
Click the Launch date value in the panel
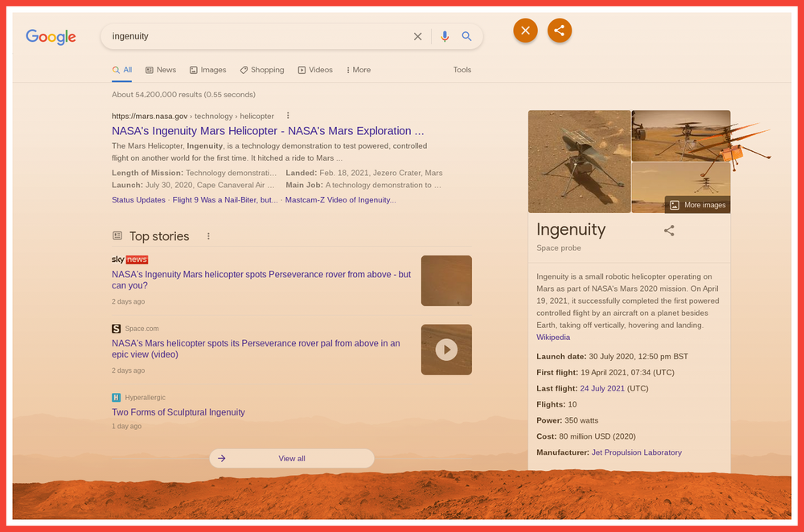coord(638,356)
